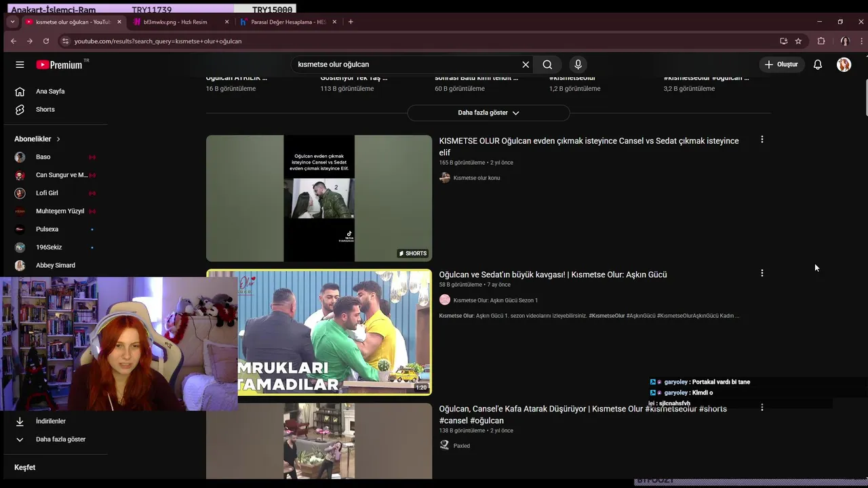Open notifications bell
This screenshot has height=488, width=868.
click(818, 64)
